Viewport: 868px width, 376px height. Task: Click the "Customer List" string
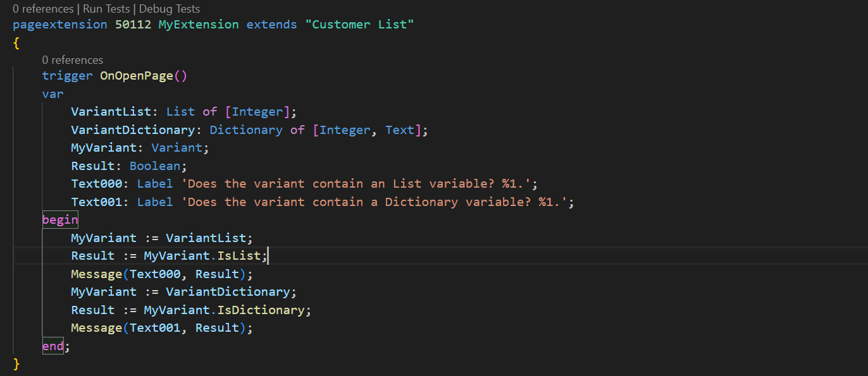coord(359,25)
